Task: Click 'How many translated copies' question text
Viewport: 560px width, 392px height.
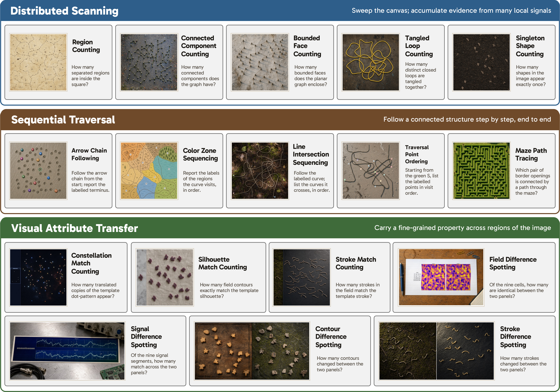Action: coord(95,290)
